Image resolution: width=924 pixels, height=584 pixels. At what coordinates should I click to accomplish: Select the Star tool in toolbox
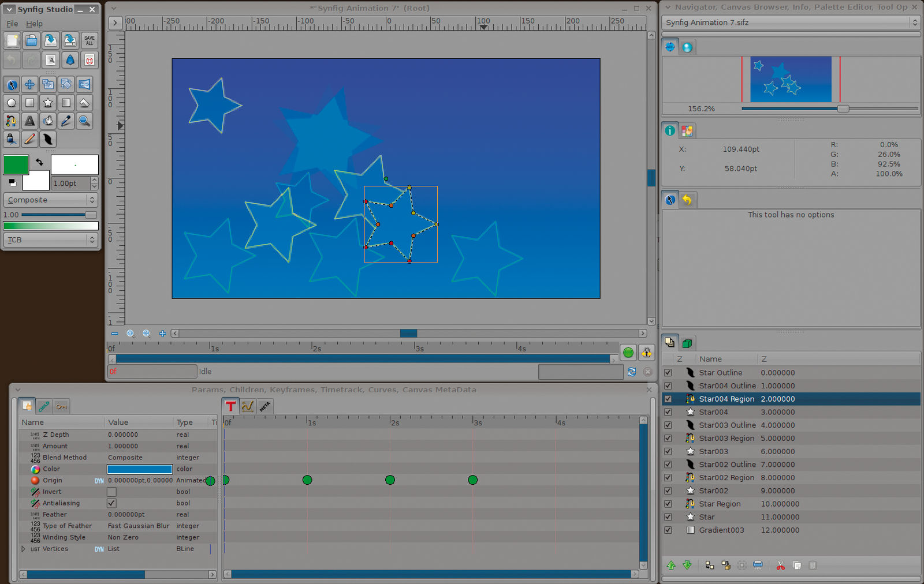coord(48,103)
